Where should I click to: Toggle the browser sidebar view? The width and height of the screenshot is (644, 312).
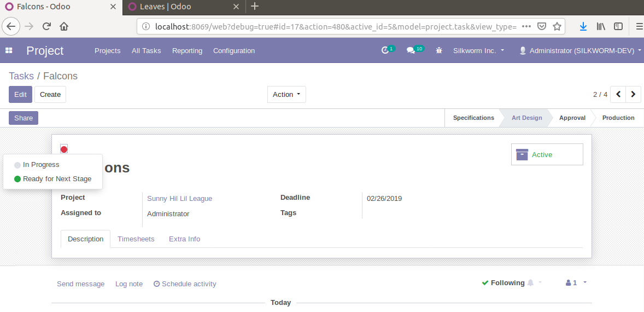tap(618, 26)
